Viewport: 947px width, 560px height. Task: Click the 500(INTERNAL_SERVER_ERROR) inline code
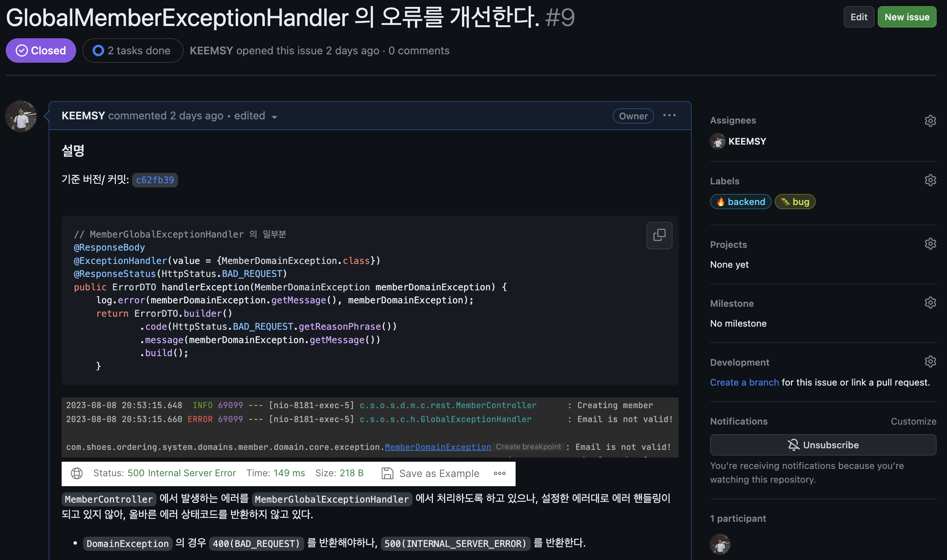(456, 544)
